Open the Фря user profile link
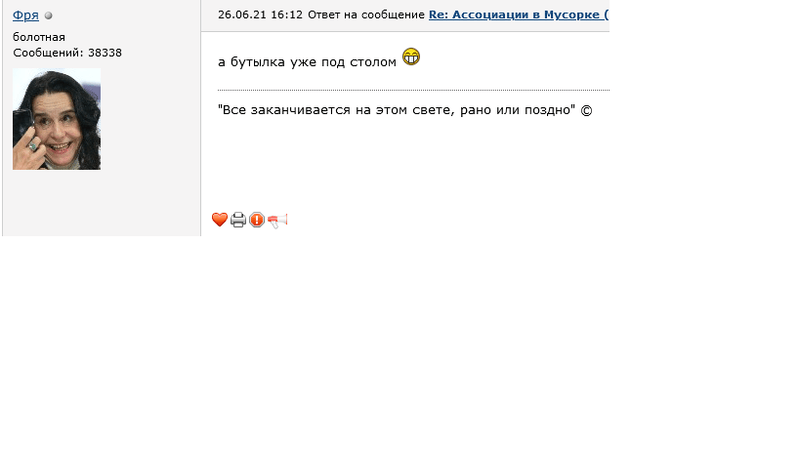Viewport: 800px width, 449px height. [26, 15]
